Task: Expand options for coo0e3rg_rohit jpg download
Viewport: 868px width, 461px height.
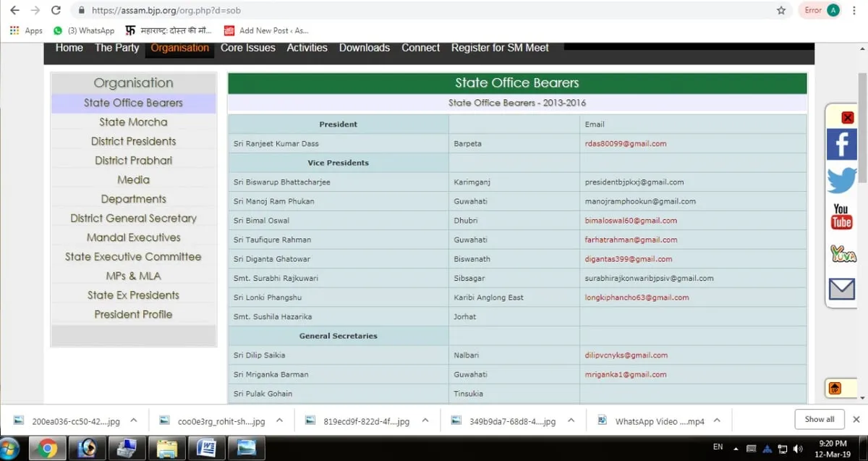Action: pyautogui.click(x=280, y=420)
